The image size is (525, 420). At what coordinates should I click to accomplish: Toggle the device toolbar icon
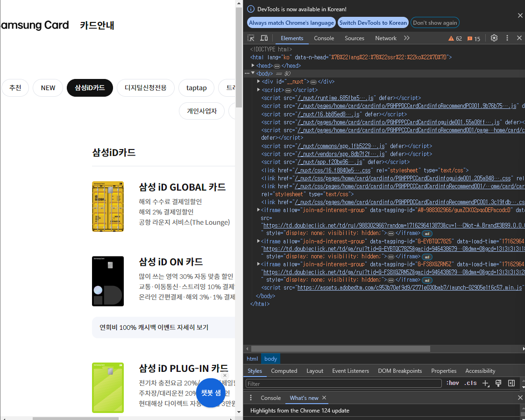(x=264, y=38)
